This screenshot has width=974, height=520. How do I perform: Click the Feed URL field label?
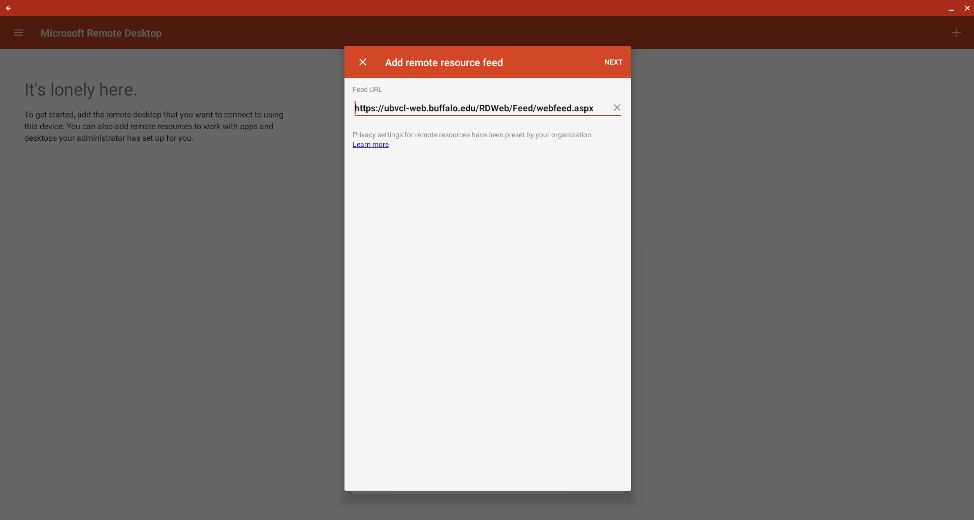367,90
